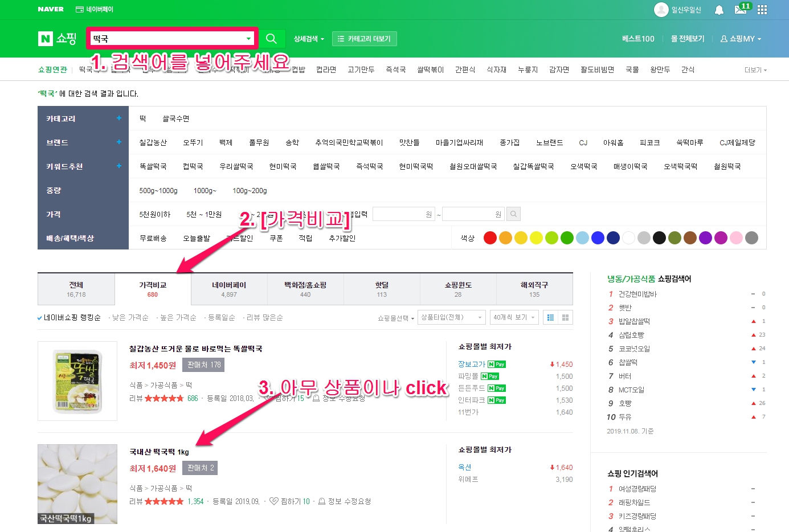789x532 pixels.
Task: Expand 키워드추천 filter plus icon
Action: click(119, 166)
